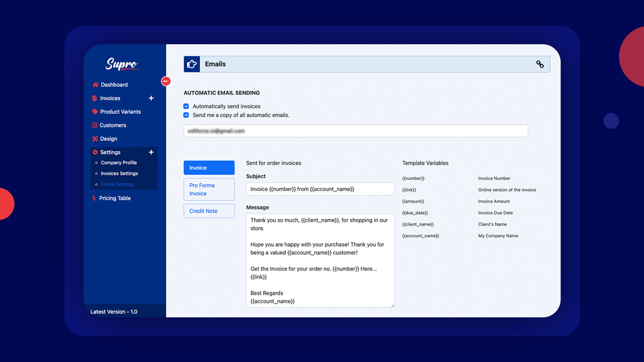
Task: Go to Product Variants
Action: (x=120, y=112)
